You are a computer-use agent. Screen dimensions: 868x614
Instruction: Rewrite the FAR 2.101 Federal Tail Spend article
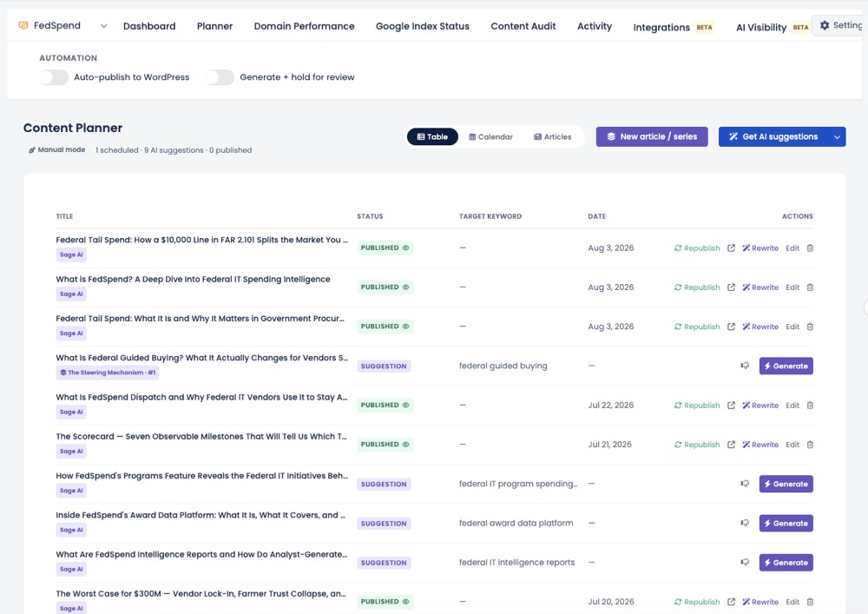[x=760, y=248]
